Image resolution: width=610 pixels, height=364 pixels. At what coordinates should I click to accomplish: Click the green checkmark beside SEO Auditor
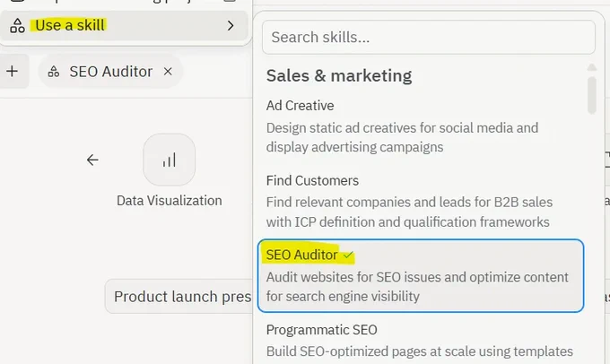pyautogui.click(x=348, y=256)
